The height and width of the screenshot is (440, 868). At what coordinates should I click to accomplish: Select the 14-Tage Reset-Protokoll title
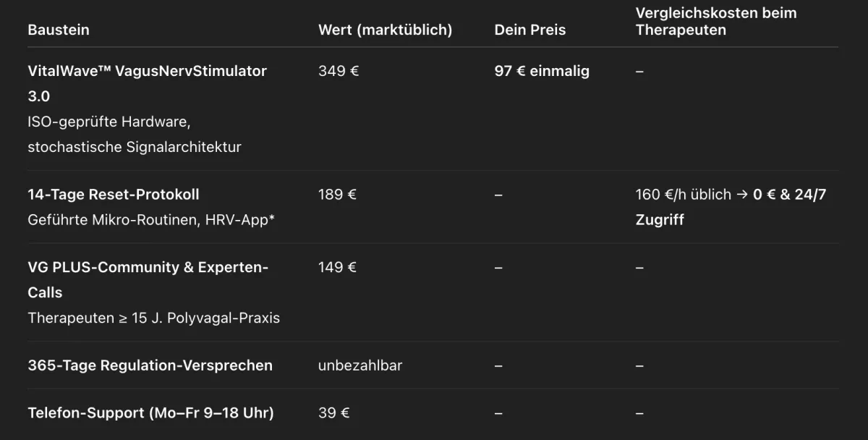click(114, 194)
